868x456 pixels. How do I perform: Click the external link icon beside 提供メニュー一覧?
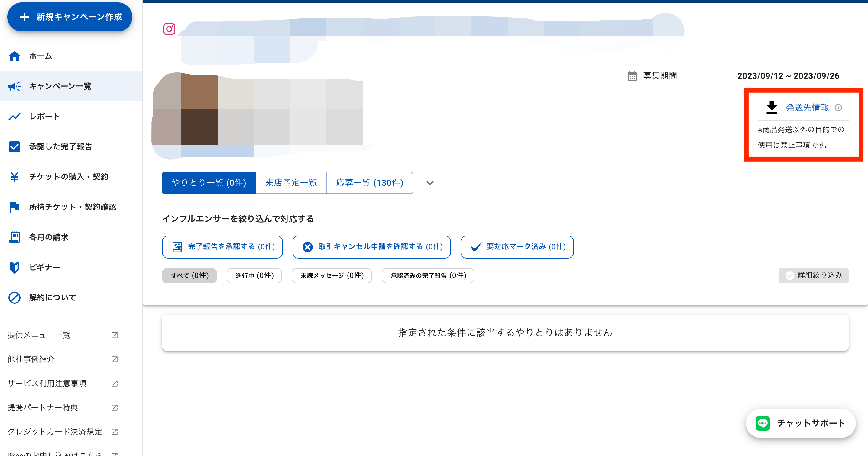click(x=114, y=335)
